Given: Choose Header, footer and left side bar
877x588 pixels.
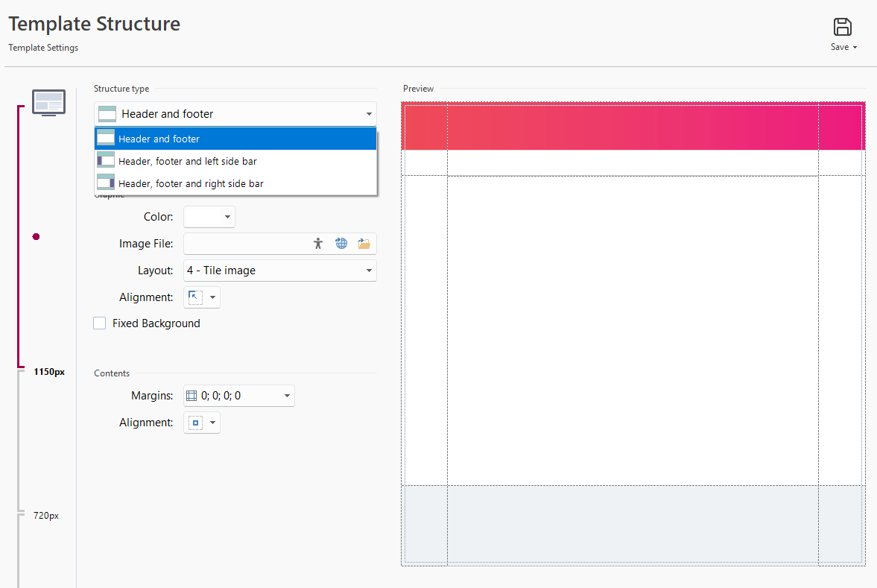Looking at the screenshot, I should (235, 161).
